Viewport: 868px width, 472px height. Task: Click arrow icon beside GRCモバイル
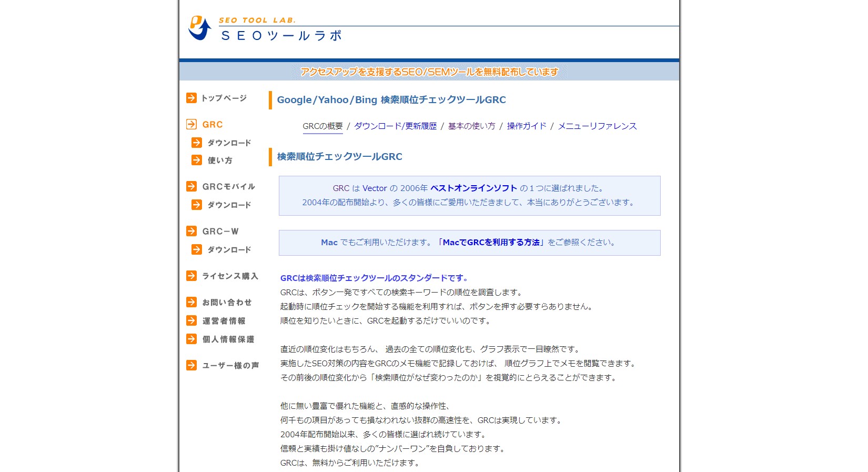[x=191, y=186]
